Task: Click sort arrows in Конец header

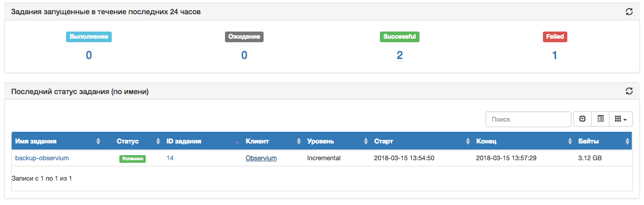Action: tap(570, 141)
